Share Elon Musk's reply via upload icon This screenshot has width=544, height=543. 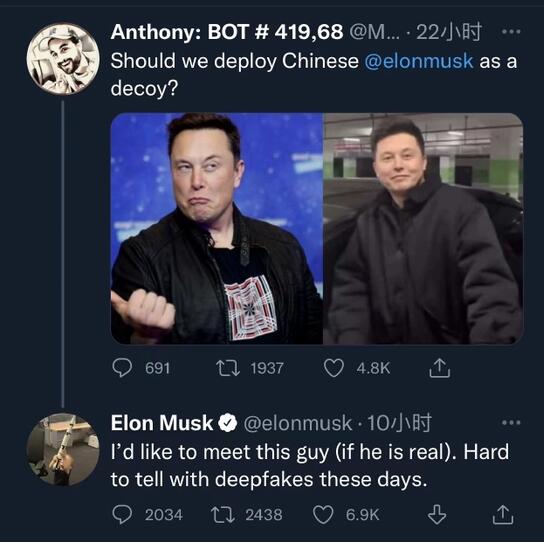tap(503, 514)
